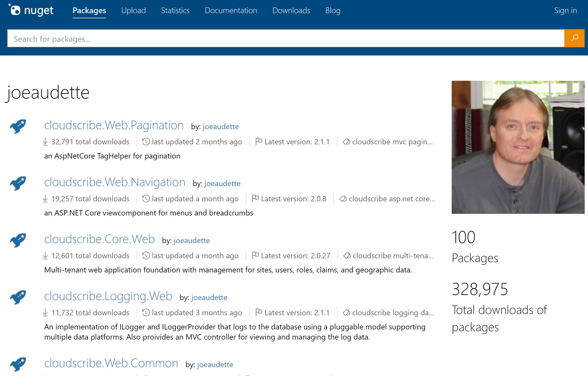588x376 pixels.
Task: Click the '328,975' total downloads figure
Action: click(480, 289)
